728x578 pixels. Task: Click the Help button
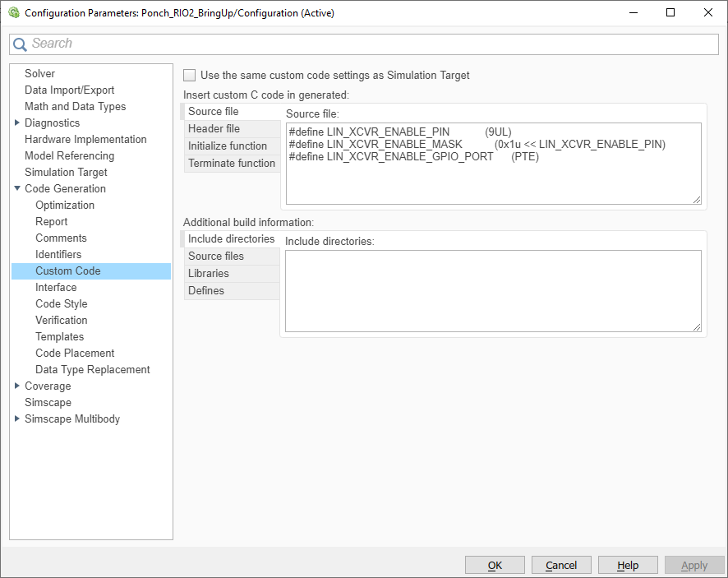(x=628, y=565)
